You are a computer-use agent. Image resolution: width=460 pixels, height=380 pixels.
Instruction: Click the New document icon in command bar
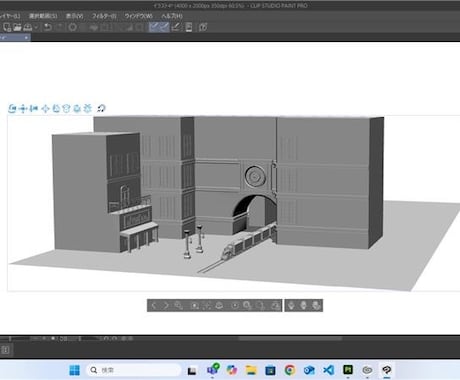7,27
